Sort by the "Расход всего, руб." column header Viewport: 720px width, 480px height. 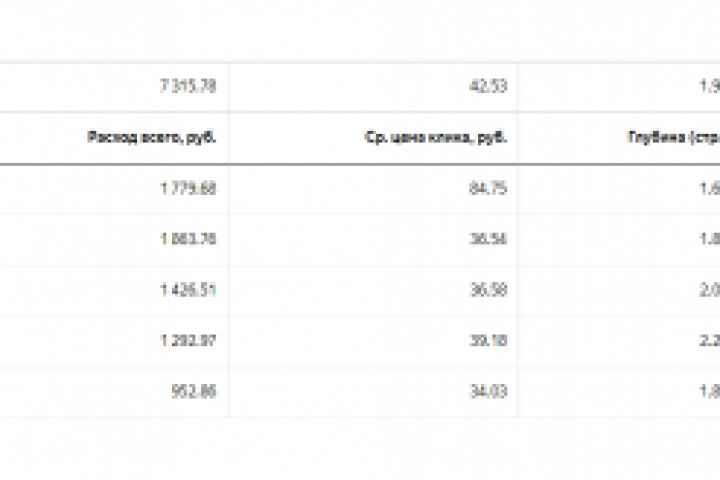click(153, 137)
